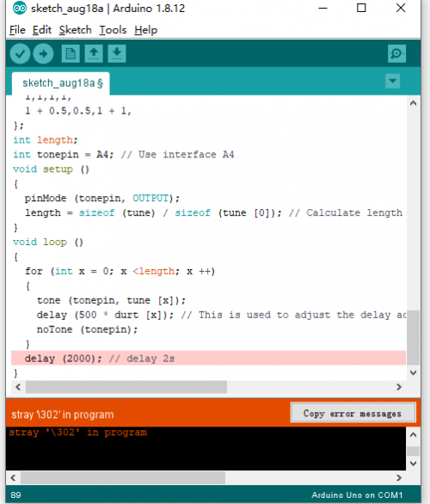The width and height of the screenshot is (430, 504).
Task: Click editor vertical scrollbar thumb
Action: coord(414,337)
